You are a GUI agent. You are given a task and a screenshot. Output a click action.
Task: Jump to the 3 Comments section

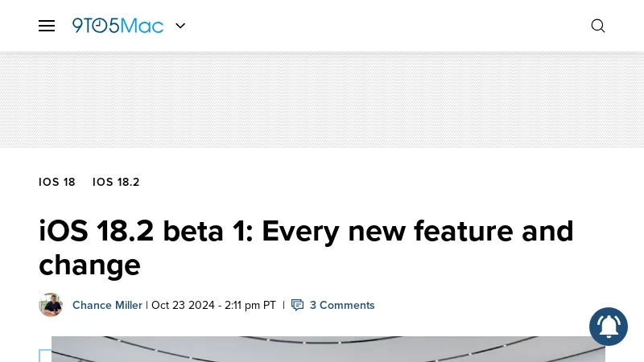342,306
